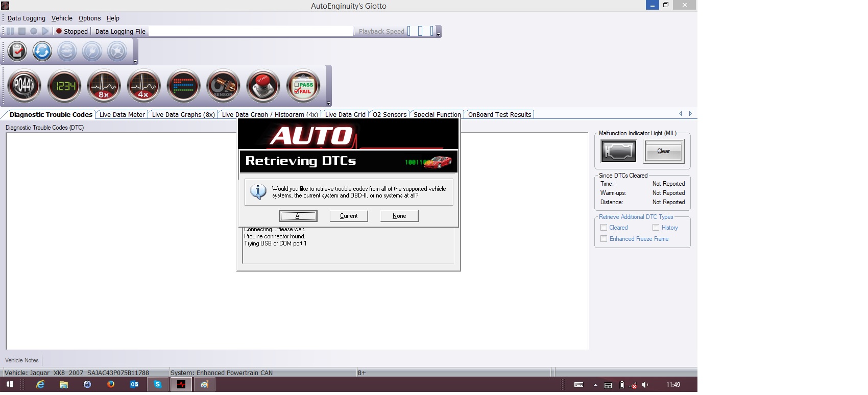Open the 4x Live Data Graph icon
Screen dimensions: 868x395
(144, 86)
